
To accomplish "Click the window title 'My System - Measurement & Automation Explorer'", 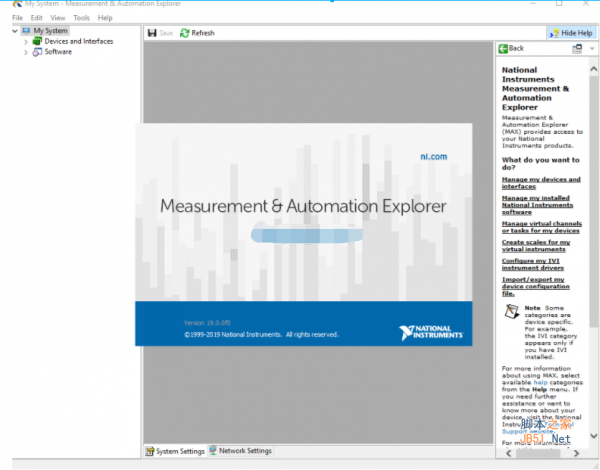I will coord(103,4).
